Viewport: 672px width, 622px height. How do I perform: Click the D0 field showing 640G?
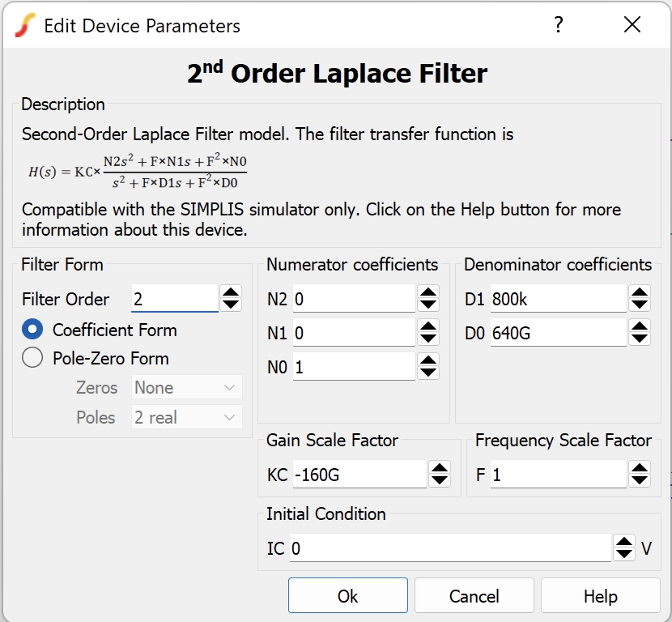(x=559, y=333)
